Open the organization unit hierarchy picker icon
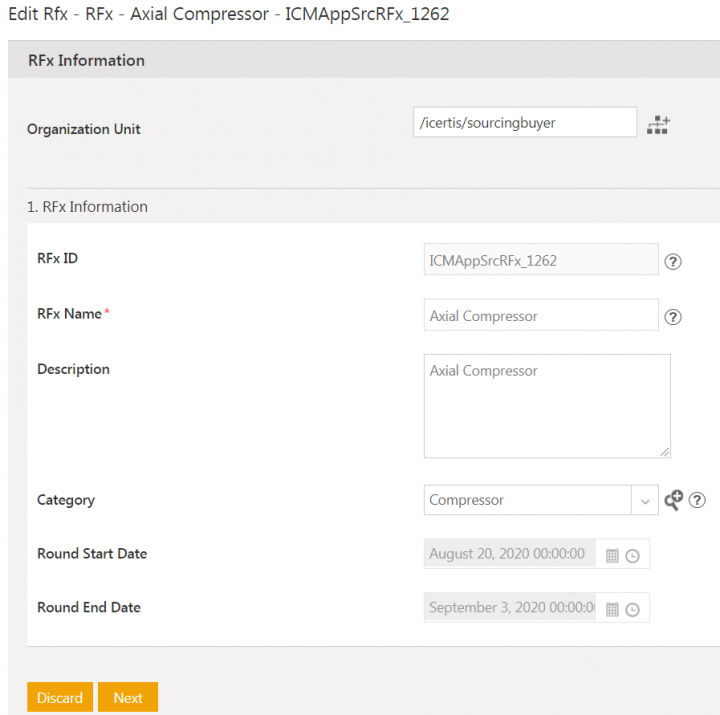 [x=657, y=124]
